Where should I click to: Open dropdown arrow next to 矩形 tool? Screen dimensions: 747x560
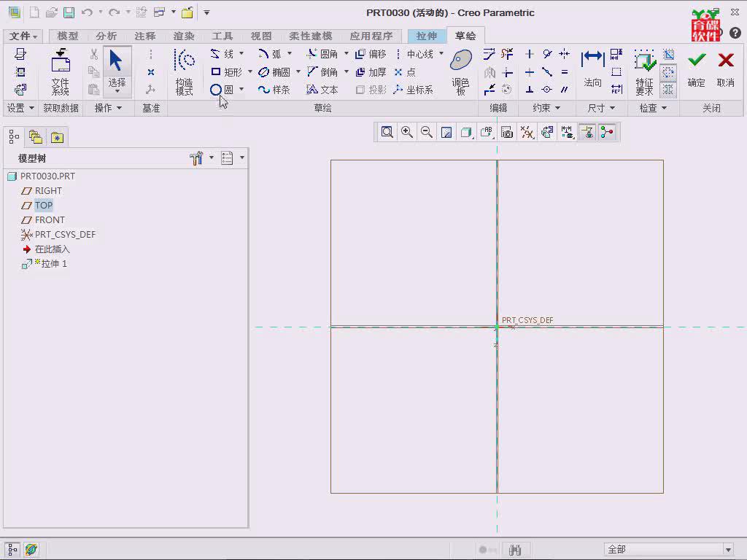(250, 71)
